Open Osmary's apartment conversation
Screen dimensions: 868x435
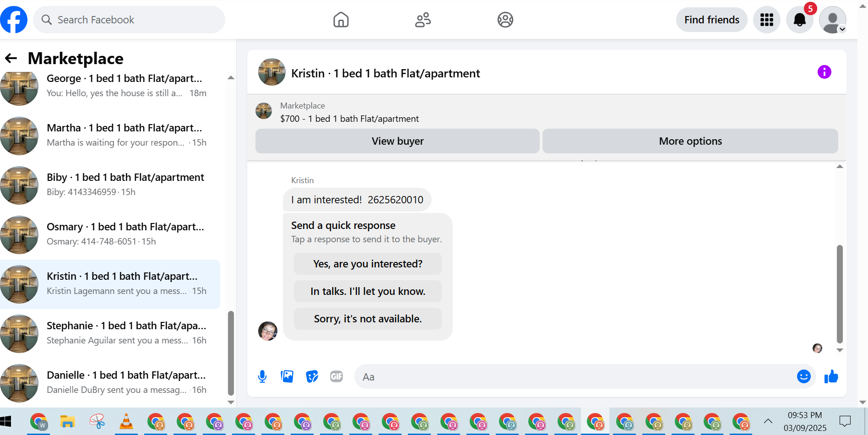tap(110, 234)
